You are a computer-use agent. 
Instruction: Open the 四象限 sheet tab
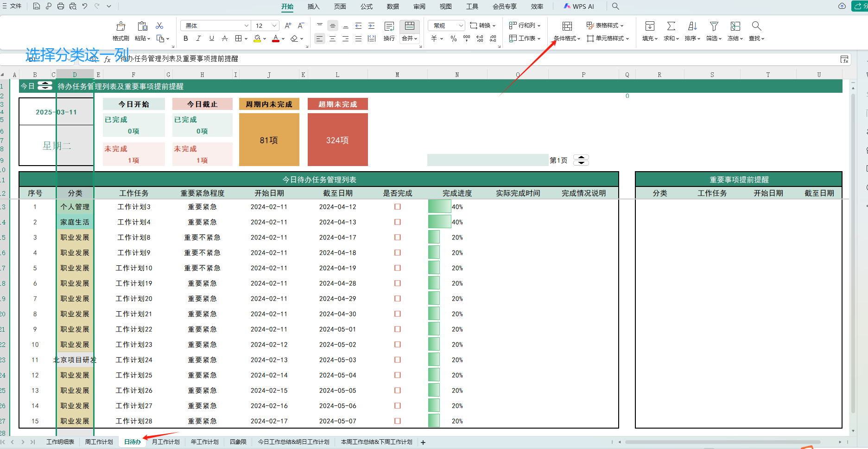pos(238,442)
